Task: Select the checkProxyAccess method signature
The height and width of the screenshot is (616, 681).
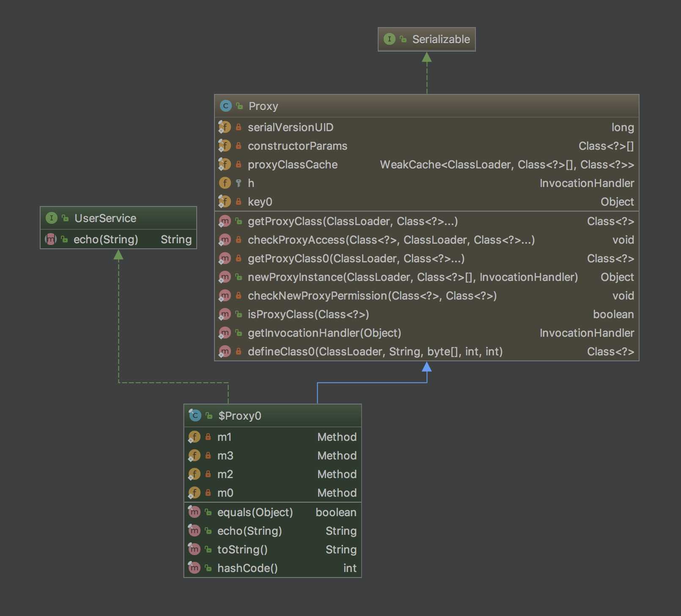Action: [391, 240]
